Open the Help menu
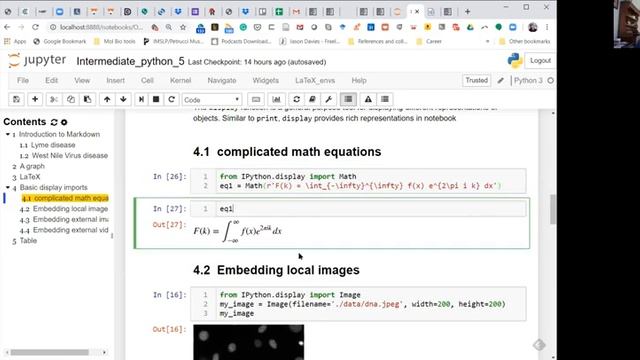Image resolution: width=640 pixels, height=360 pixels. click(x=359, y=80)
